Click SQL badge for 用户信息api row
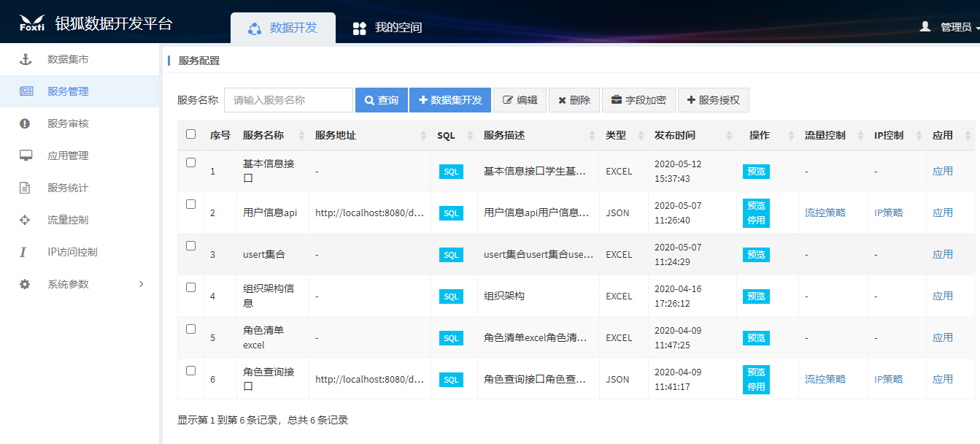This screenshot has width=980, height=444. click(451, 213)
